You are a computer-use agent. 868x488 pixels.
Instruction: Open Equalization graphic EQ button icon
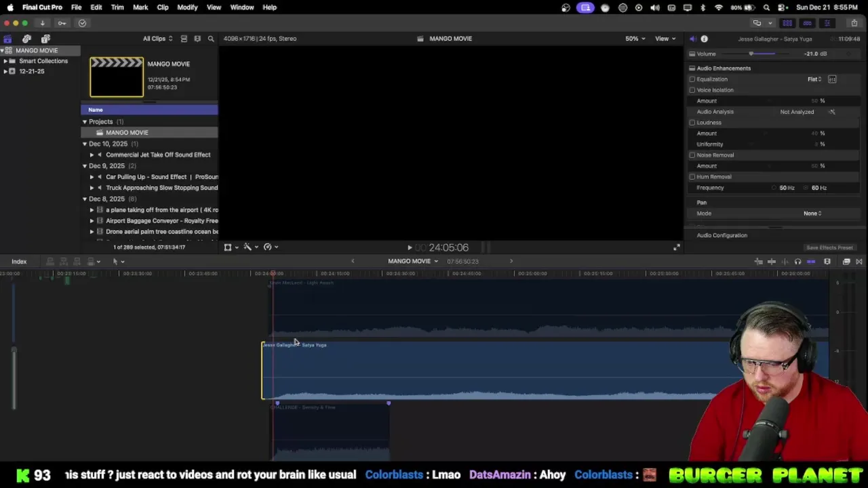click(832, 79)
